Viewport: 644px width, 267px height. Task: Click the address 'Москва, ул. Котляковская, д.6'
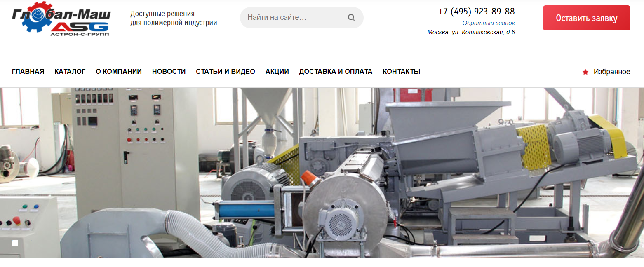pyautogui.click(x=471, y=32)
